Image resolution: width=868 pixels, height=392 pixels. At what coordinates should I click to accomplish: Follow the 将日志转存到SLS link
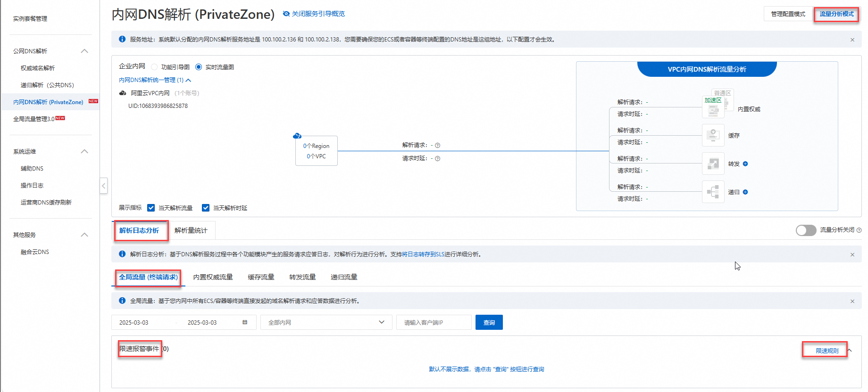(423, 254)
